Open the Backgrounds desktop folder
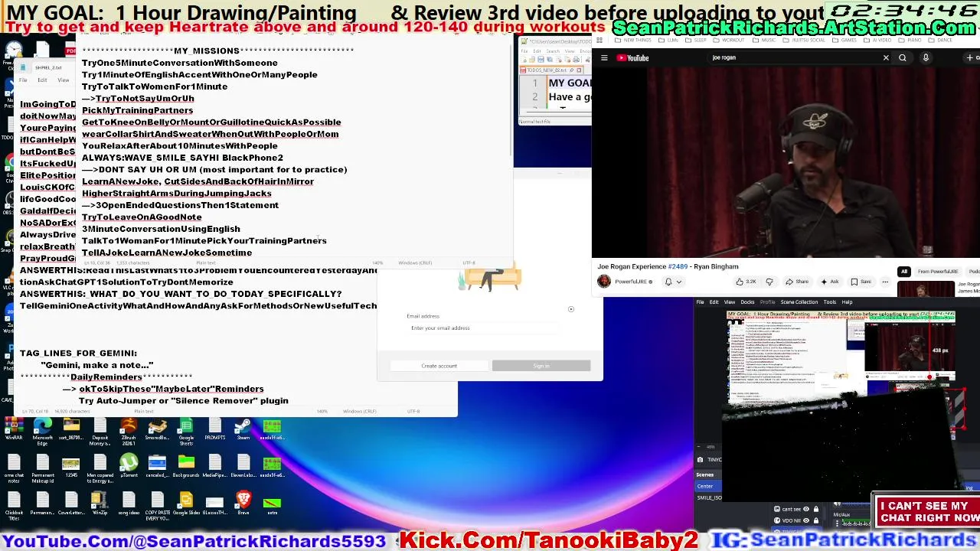The width and height of the screenshot is (980, 551). click(186, 465)
